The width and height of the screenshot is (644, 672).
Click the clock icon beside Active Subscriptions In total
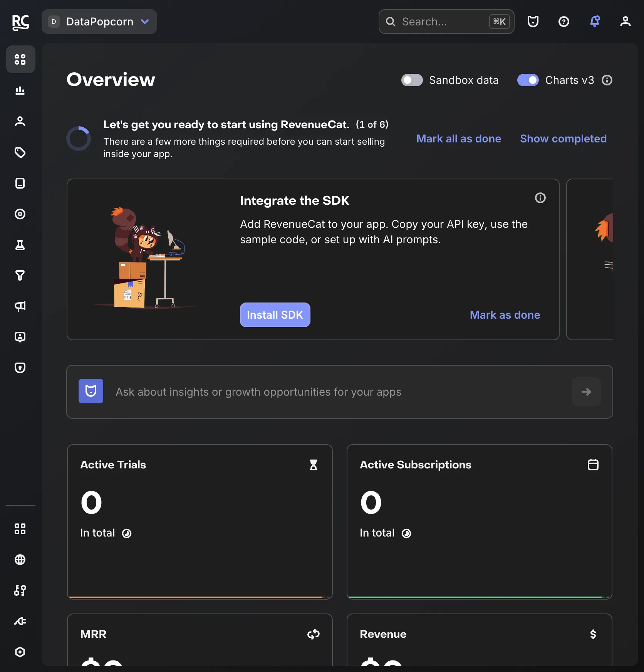(406, 533)
